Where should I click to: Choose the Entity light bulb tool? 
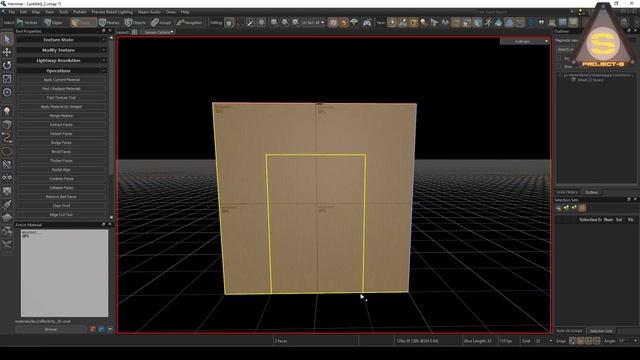point(7,111)
